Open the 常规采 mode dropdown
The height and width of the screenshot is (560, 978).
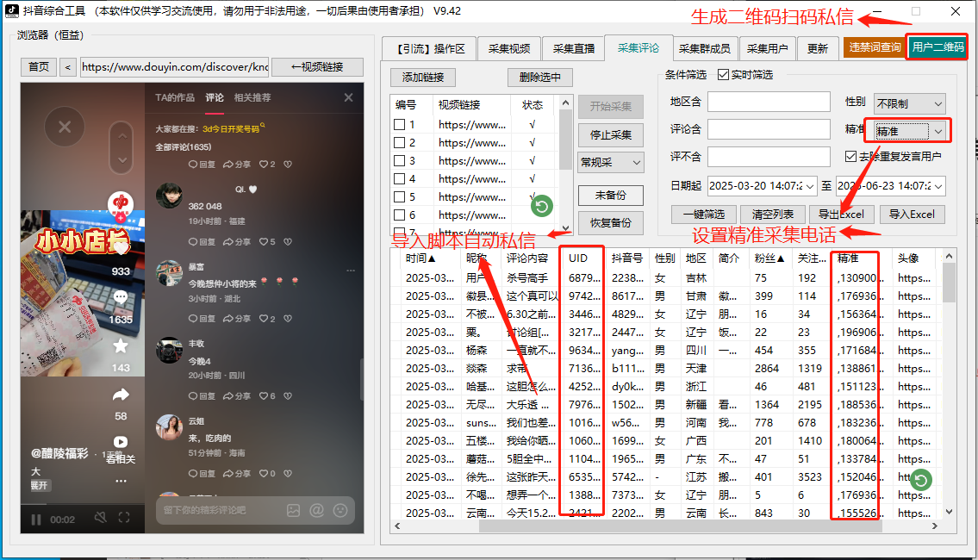tap(610, 162)
